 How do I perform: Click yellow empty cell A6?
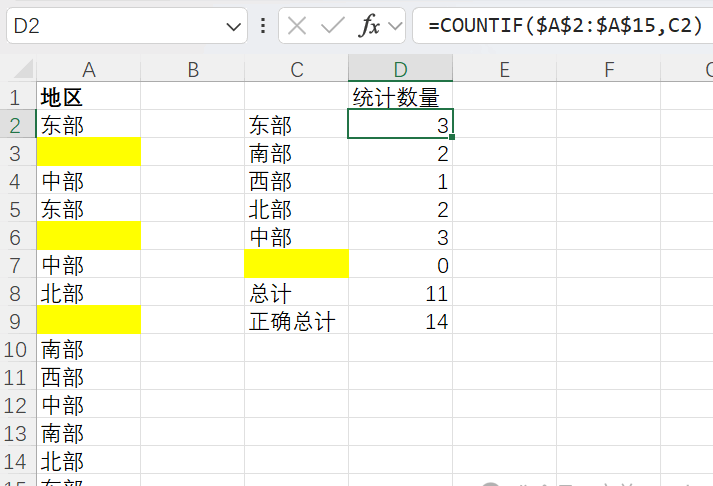[x=89, y=235]
